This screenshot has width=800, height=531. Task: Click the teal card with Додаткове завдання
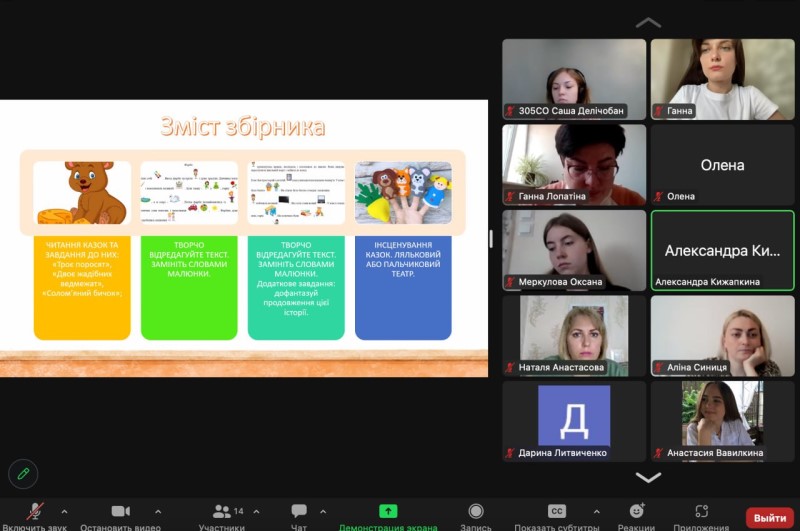(296, 288)
